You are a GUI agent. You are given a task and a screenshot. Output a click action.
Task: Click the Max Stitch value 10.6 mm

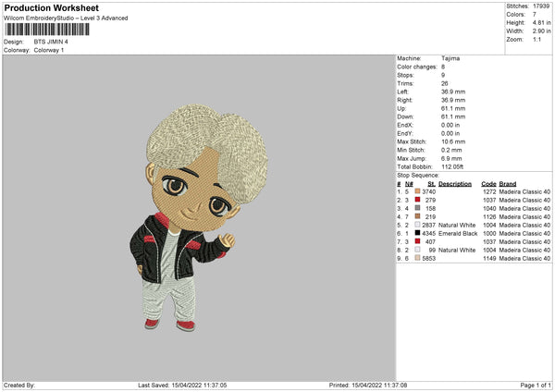pyautogui.click(x=453, y=141)
